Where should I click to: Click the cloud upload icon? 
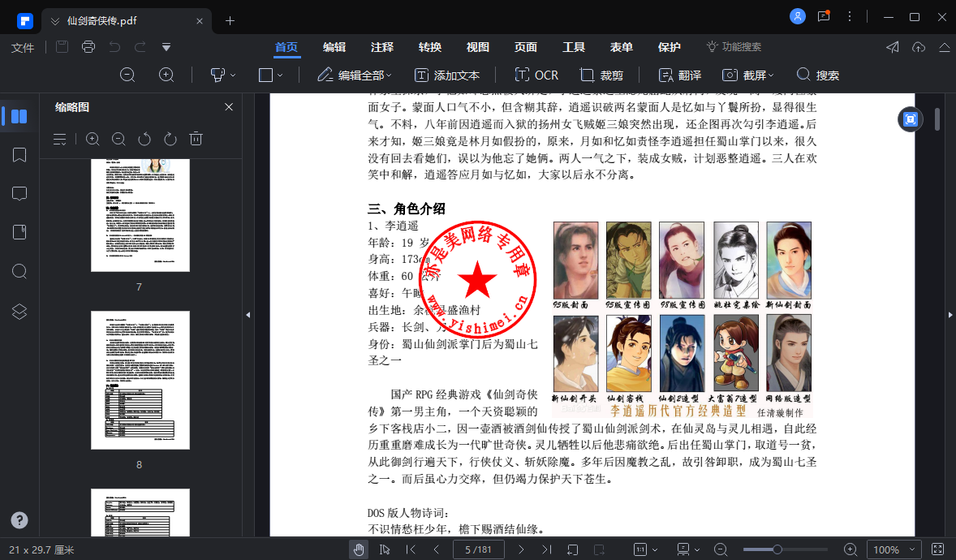coord(919,47)
